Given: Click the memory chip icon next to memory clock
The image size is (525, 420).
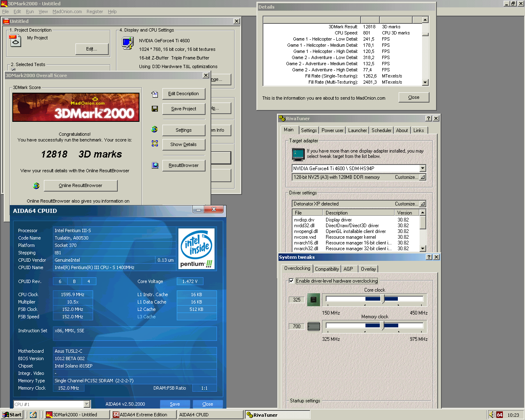Looking at the screenshot, I should [x=314, y=326].
